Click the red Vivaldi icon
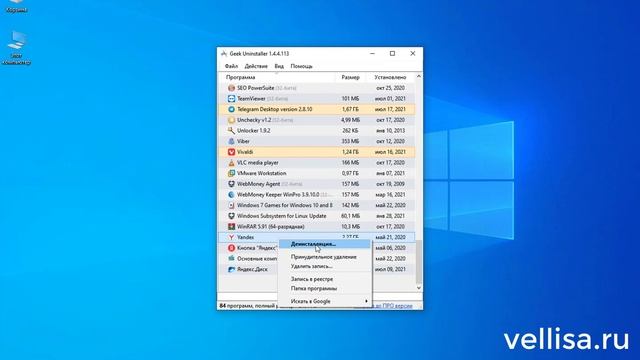 coord(231,152)
